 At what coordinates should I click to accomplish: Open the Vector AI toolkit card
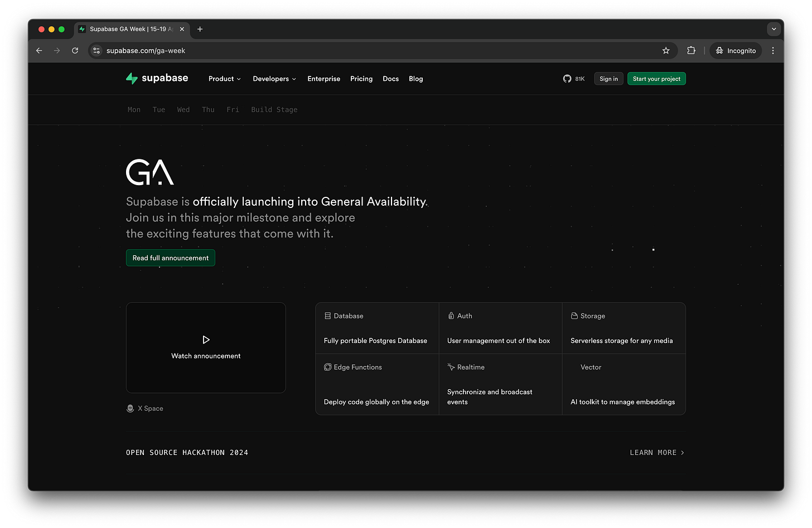coord(623,385)
